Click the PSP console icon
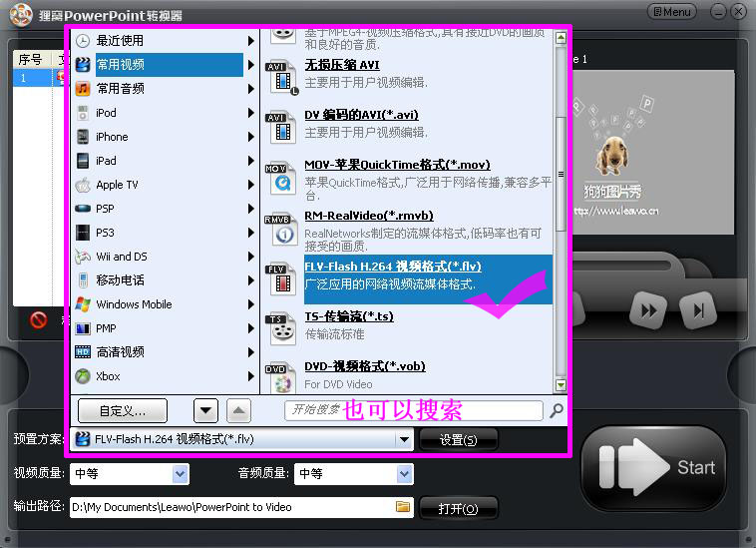This screenshot has width=756, height=548. click(83, 209)
